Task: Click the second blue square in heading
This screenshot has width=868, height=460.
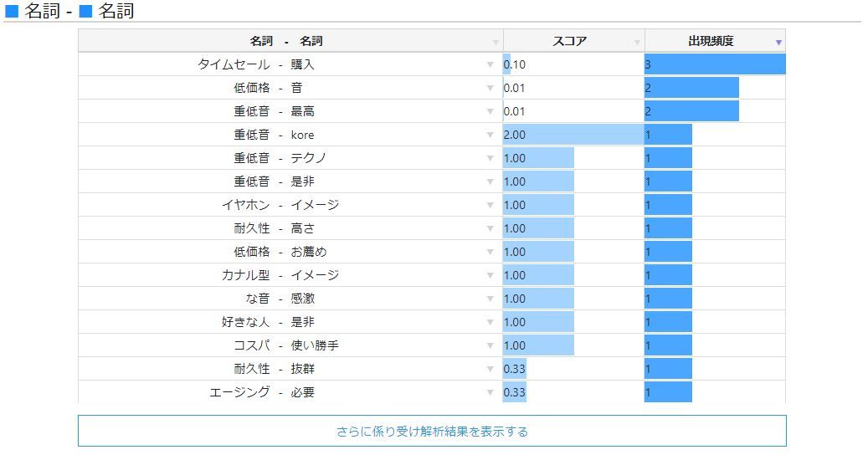Action: (x=85, y=12)
